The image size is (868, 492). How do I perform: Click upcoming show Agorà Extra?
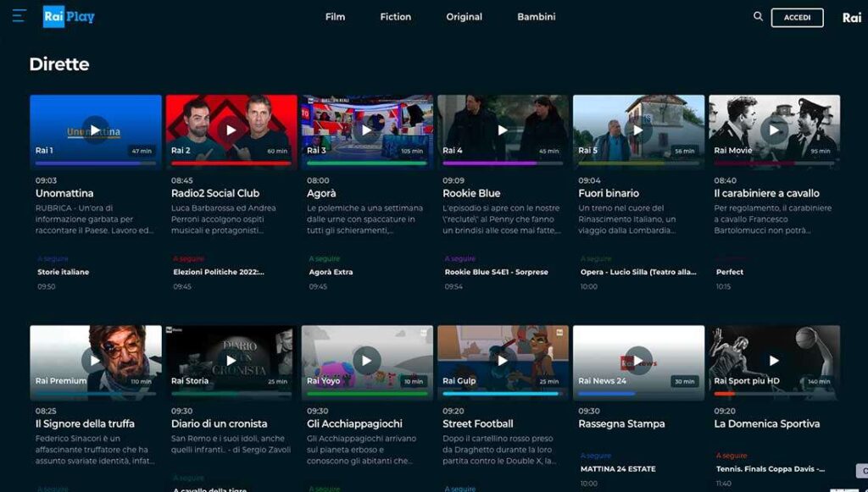pos(331,272)
